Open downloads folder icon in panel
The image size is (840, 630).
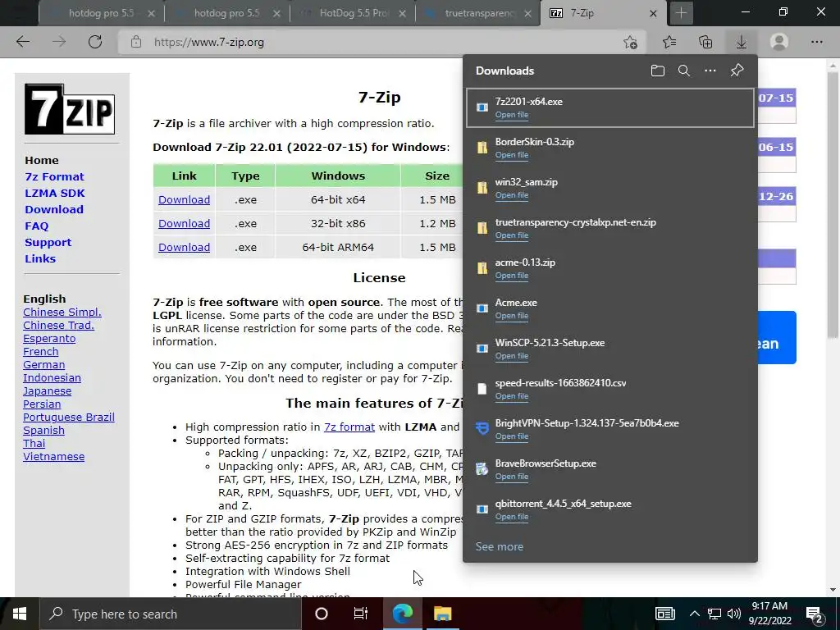658,71
